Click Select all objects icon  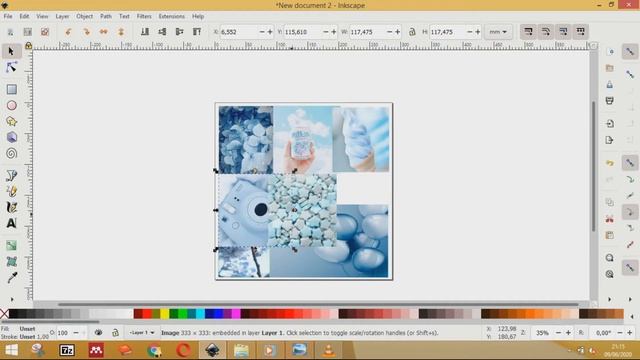point(10,31)
